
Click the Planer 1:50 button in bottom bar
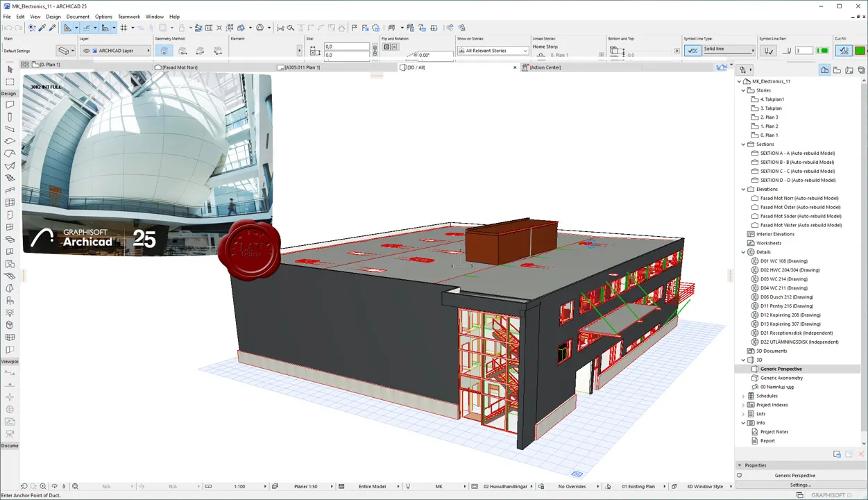point(306,486)
